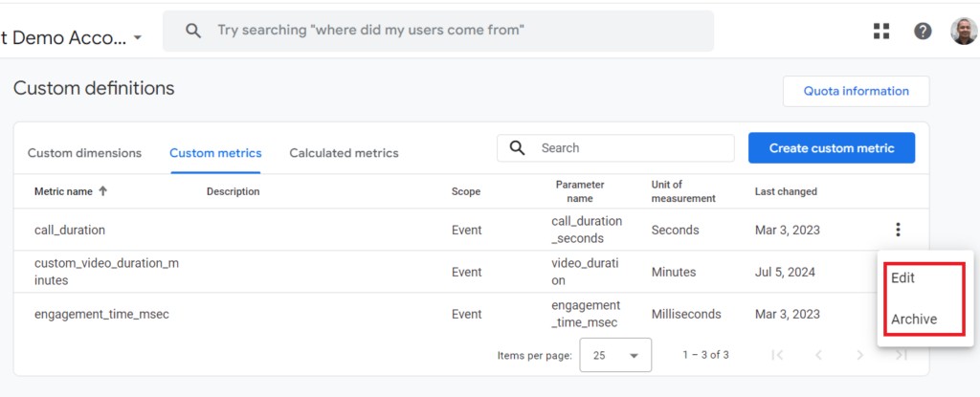
Task: Go to first page pagination icon
Action: tap(777, 355)
